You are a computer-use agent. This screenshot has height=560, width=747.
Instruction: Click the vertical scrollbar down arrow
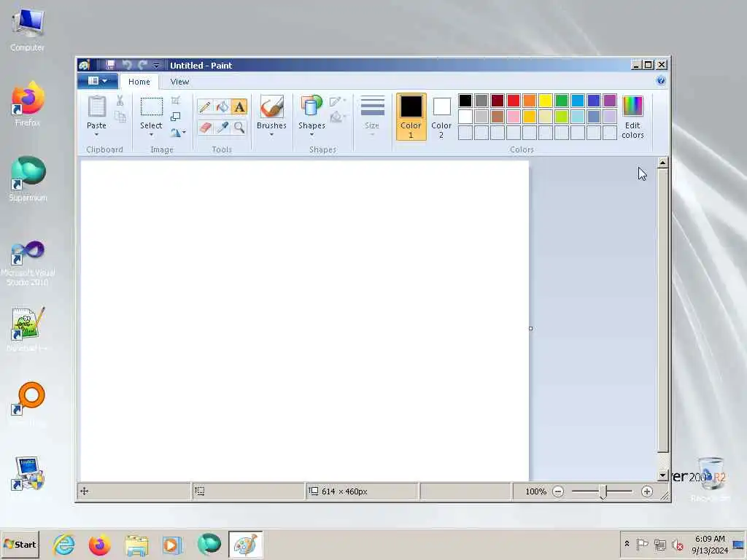click(662, 475)
